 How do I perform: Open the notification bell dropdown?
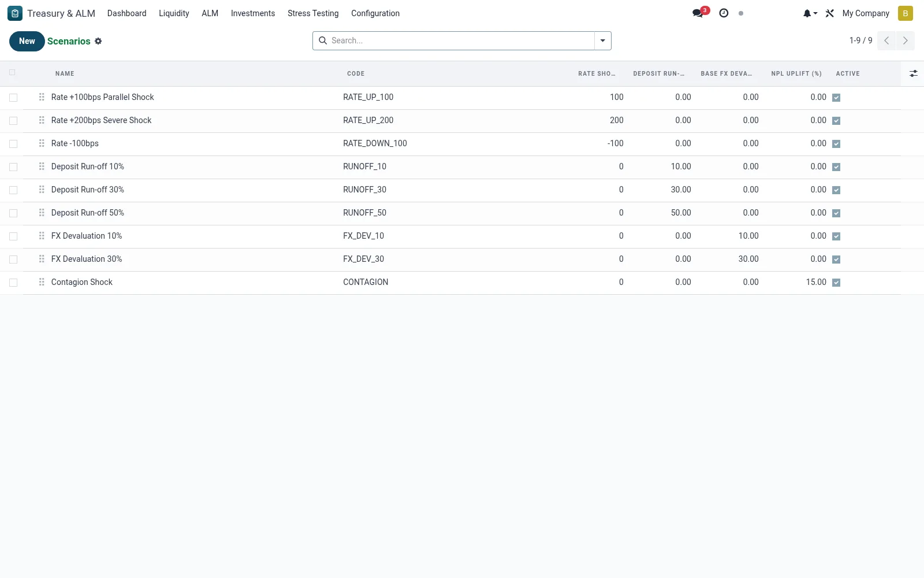[x=810, y=13]
